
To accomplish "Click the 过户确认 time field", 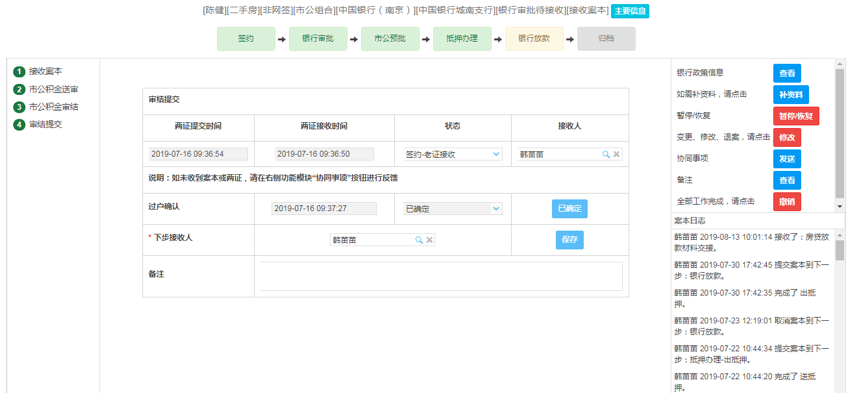I will coord(324,208).
